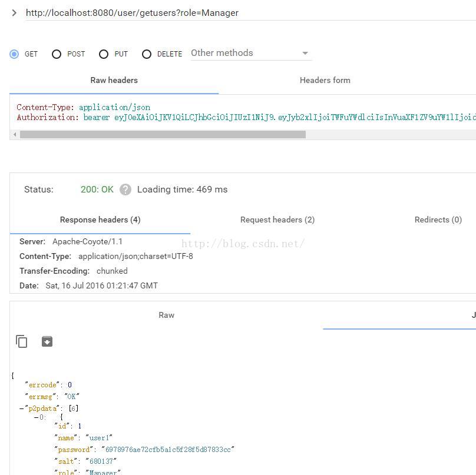476x475 pixels.
Task: View the Request headers (2) tab
Action: pyautogui.click(x=277, y=220)
